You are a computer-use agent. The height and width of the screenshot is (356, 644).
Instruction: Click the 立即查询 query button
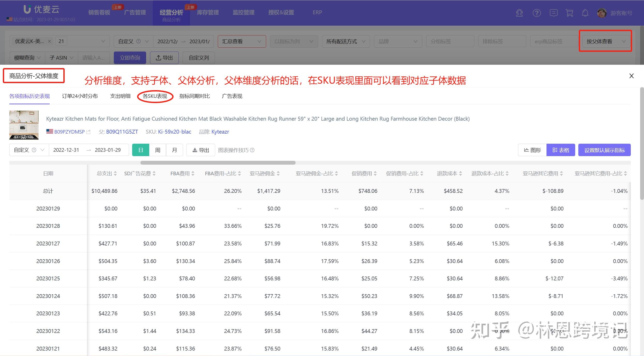click(130, 57)
